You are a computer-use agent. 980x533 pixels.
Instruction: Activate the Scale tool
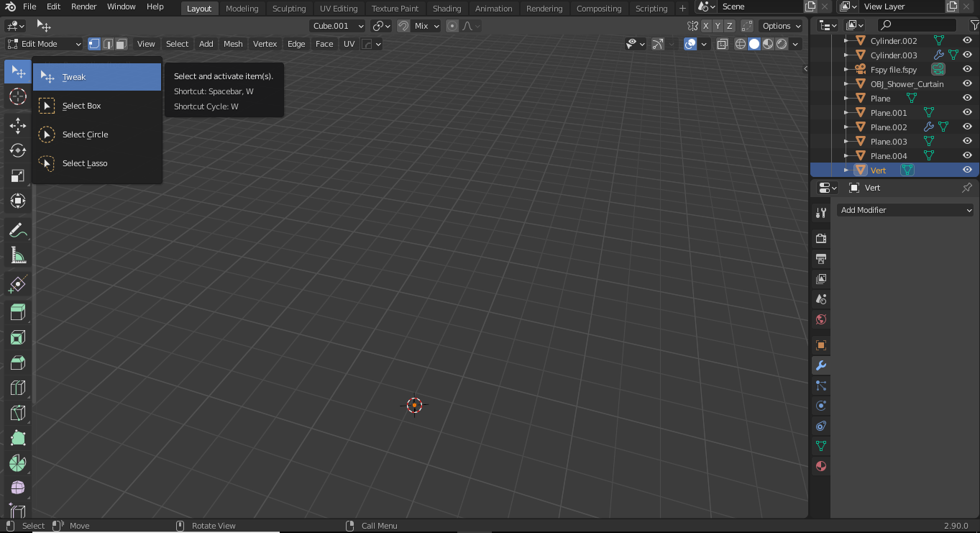18,176
